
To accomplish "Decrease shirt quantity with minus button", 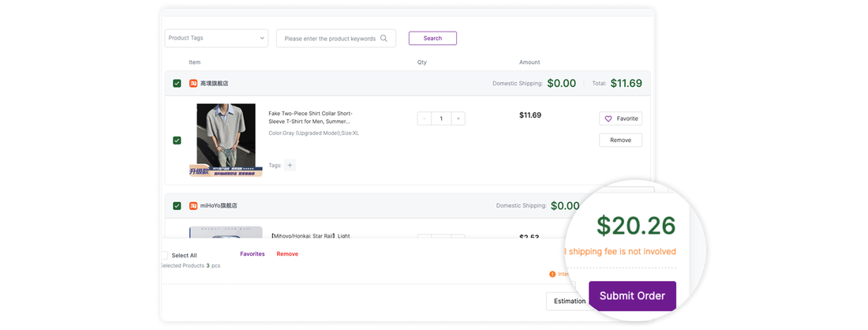I will point(424,118).
